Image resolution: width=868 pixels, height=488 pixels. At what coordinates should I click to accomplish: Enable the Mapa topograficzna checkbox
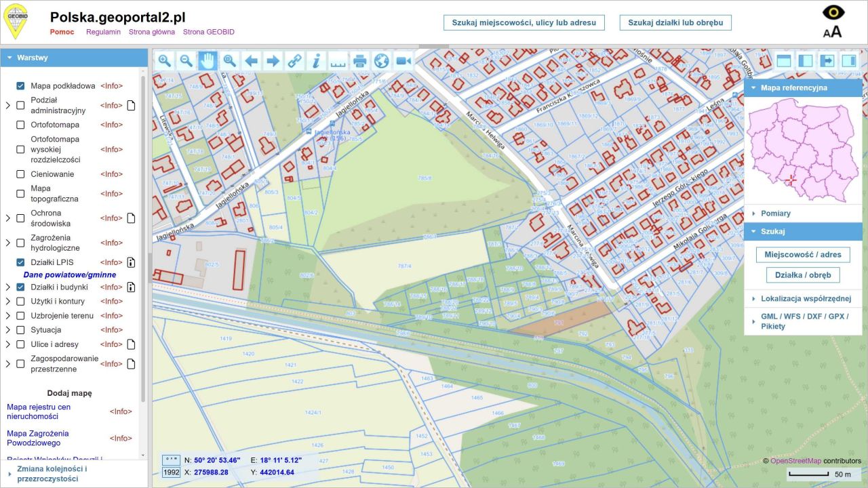(x=20, y=194)
